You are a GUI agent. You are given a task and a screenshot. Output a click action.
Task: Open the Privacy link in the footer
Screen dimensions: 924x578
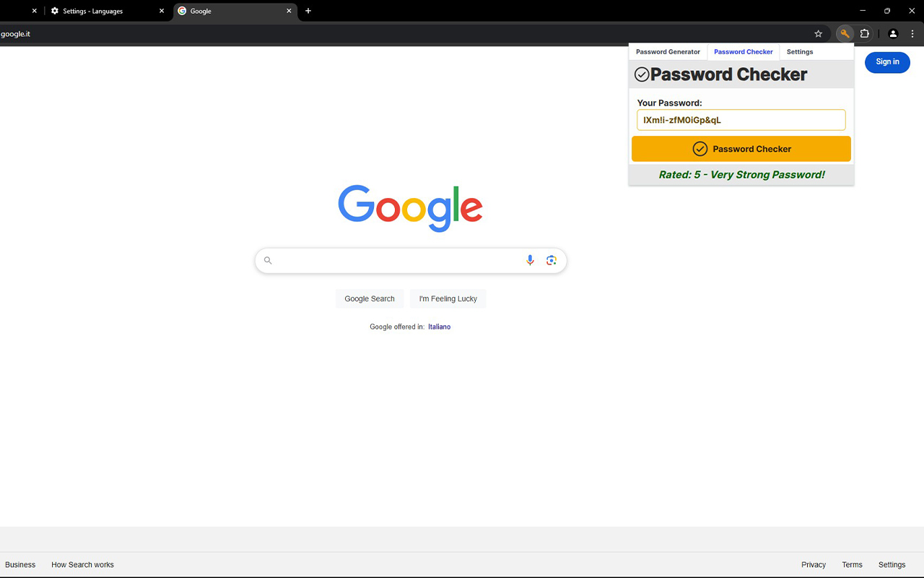click(813, 564)
